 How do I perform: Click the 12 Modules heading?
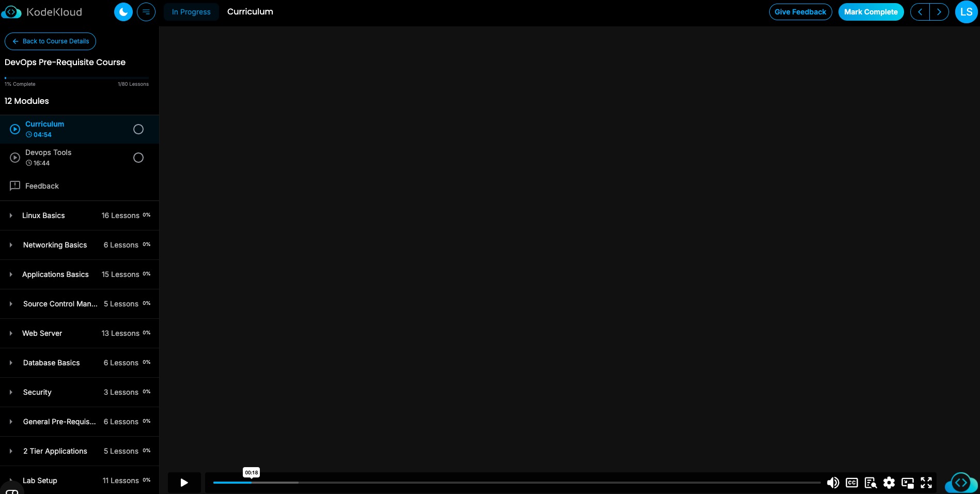pos(27,101)
